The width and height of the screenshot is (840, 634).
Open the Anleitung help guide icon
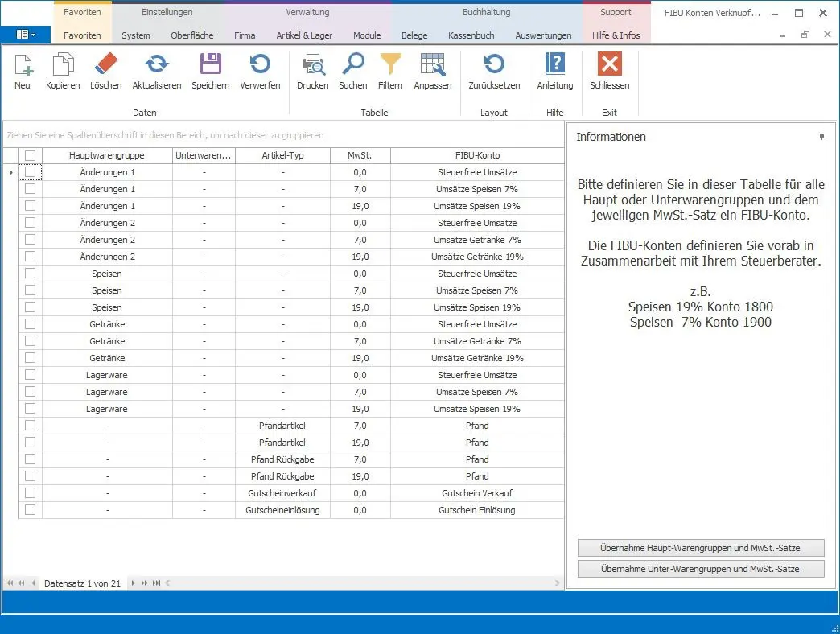click(554, 65)
